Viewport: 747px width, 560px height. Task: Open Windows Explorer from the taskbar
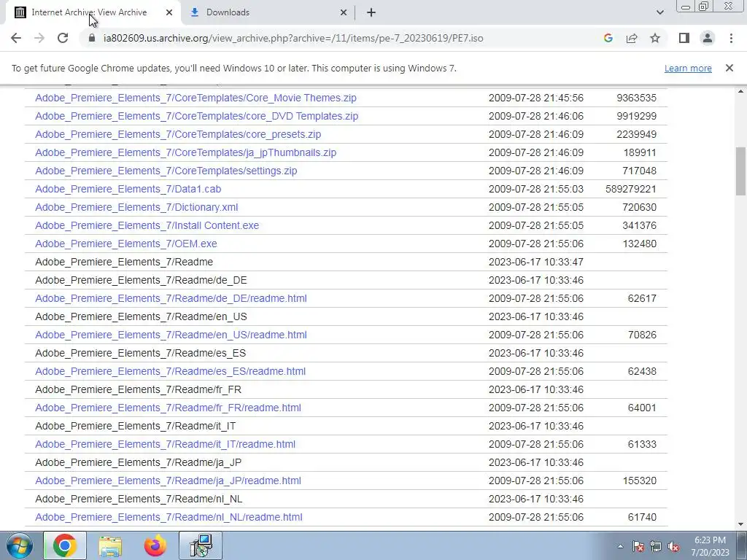[110, 545]
